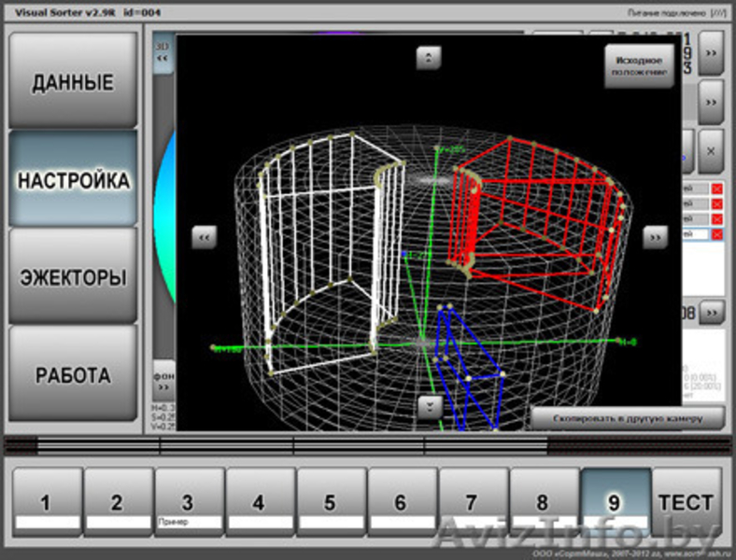Open the ДАННЫЕ section
The image size is (736, 560).
click(73, 82)
